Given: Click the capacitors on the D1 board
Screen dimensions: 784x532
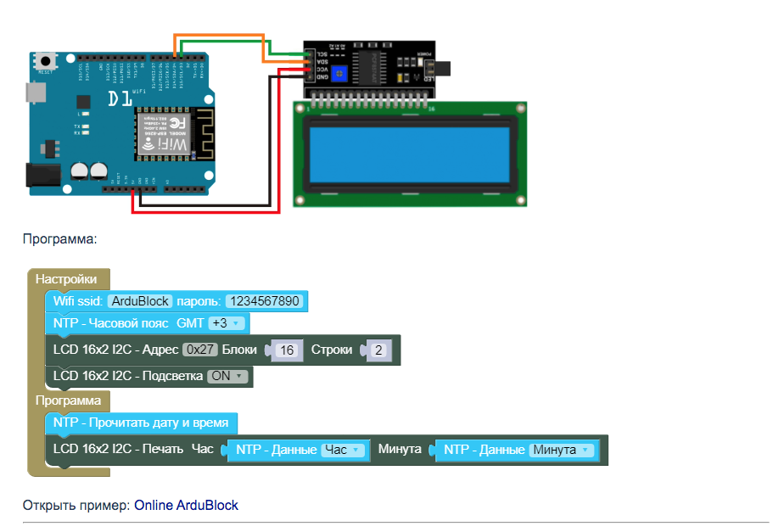Looking at the screenshot, I should [88, 171].
